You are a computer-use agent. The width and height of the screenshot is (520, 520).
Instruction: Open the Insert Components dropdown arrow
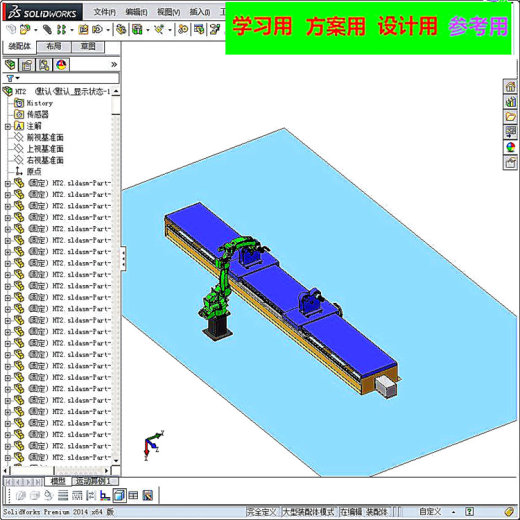click(x=36, y=30)
